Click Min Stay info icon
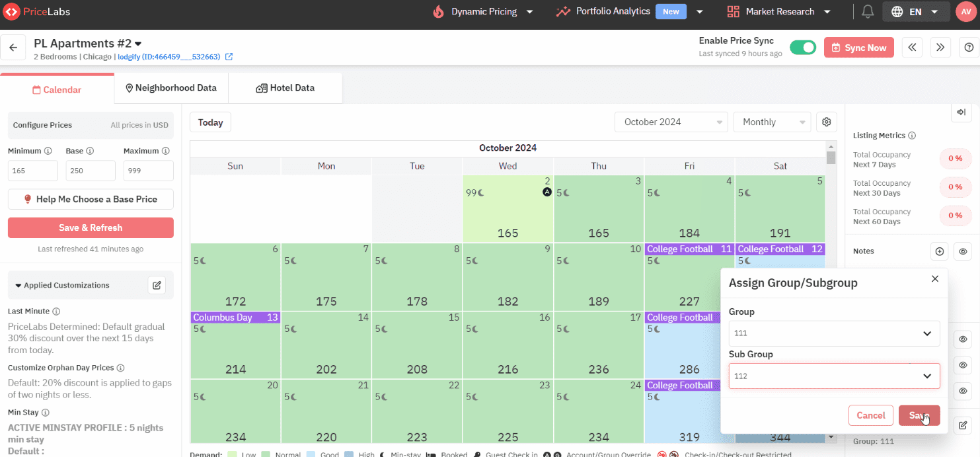 [x=45, y=413]
